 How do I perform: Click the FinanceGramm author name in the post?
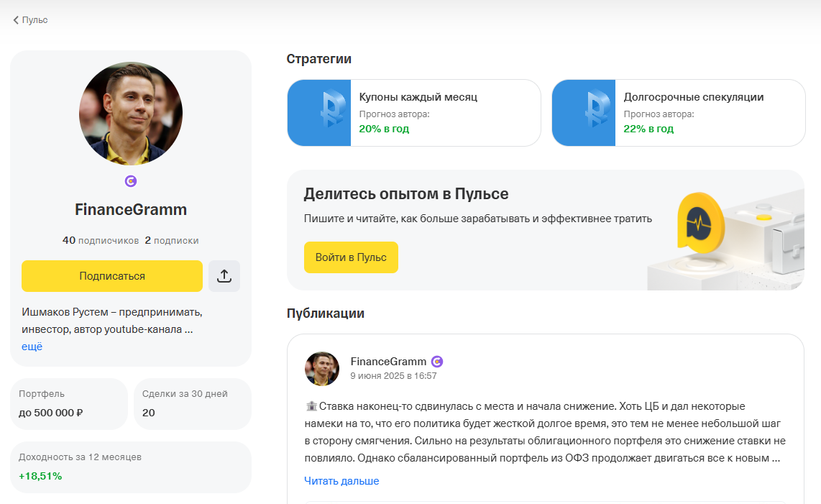click(x=388, y=362)
